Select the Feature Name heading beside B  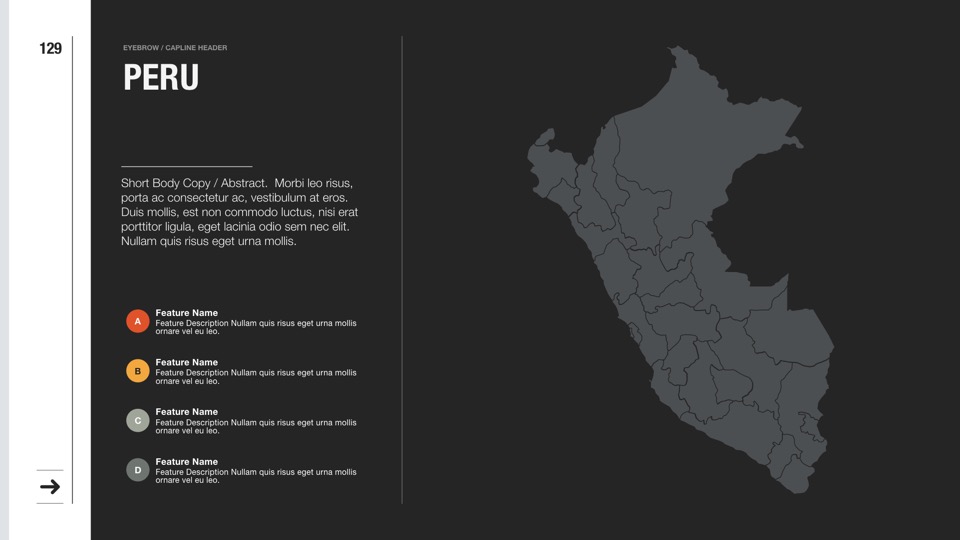[186, 362]
